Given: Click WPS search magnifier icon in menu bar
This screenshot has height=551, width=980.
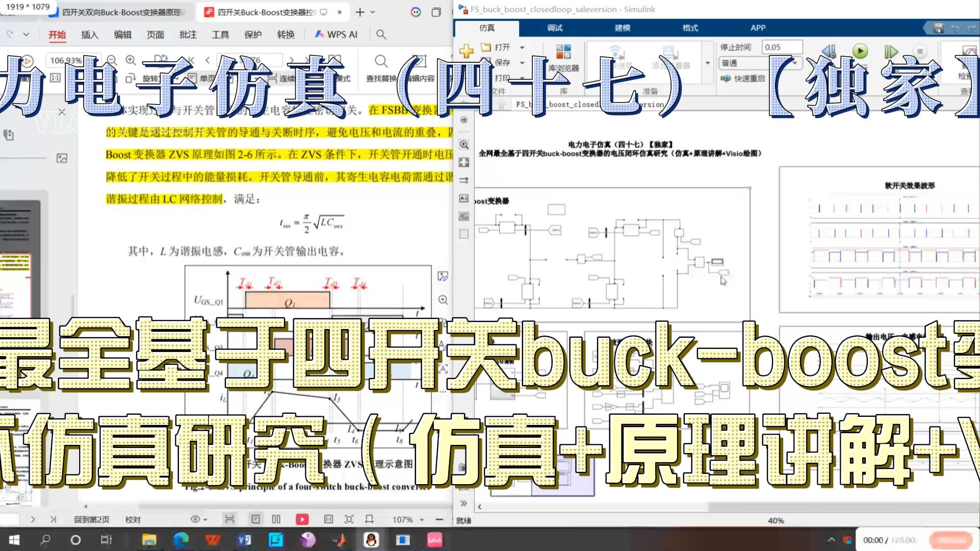Looking at the screenshot, I should [x=381, y=34].
